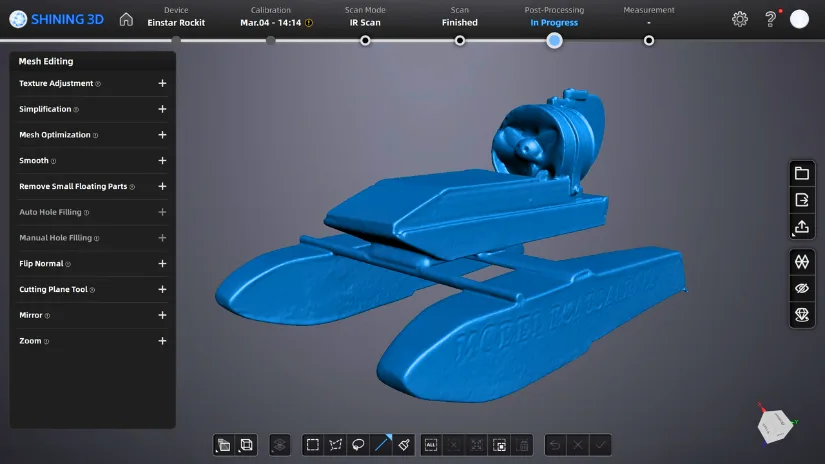Toggle the mesh wireframe display icon
This screenshot has width=825, height=464.
(802, 261)
